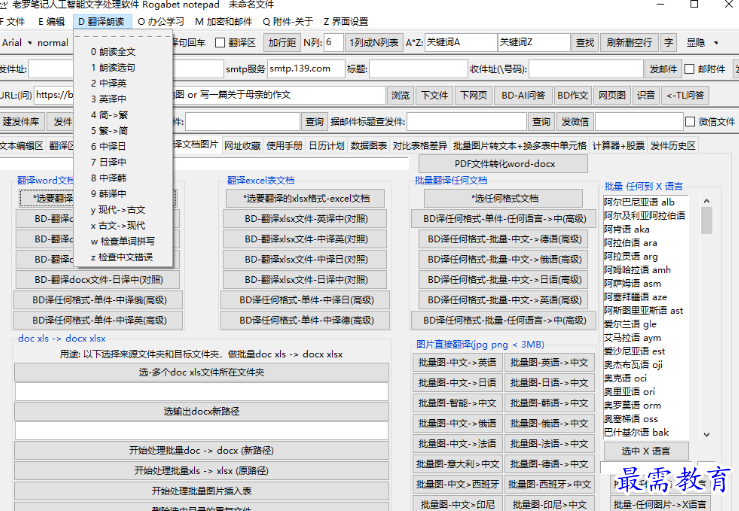Click BD-翻译xlsx文件-英译中(对照) button
This screenshot has width=739, height=511.
point(306,219)
